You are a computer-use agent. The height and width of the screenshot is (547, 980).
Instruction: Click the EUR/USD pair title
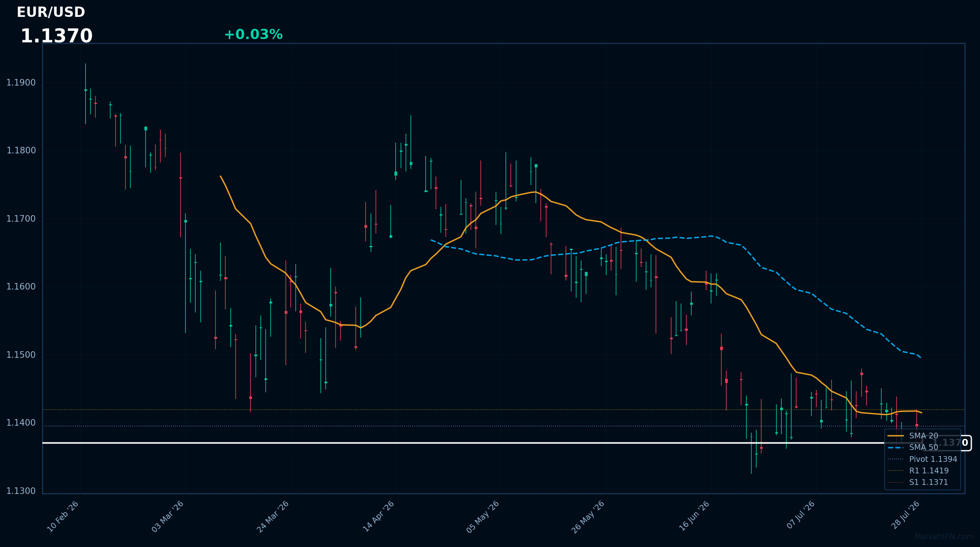[x=51, y=12]
